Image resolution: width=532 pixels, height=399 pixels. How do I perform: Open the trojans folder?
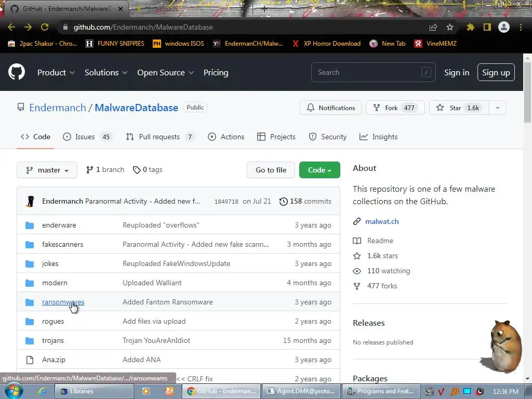coord(53,340)
